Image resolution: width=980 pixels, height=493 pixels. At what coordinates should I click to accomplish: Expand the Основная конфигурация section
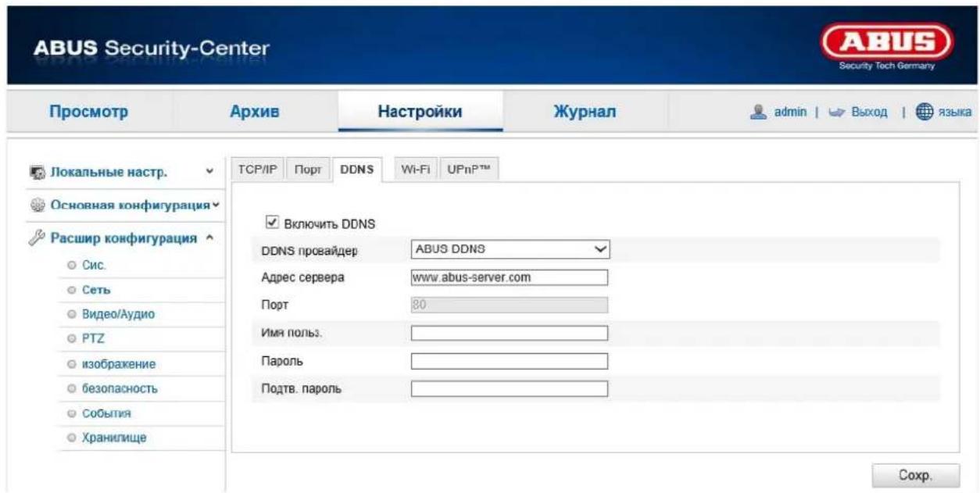click(x=216, y=205)
